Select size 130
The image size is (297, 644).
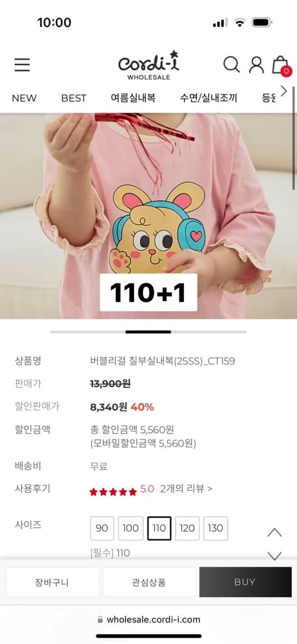(x=215, y=528)
